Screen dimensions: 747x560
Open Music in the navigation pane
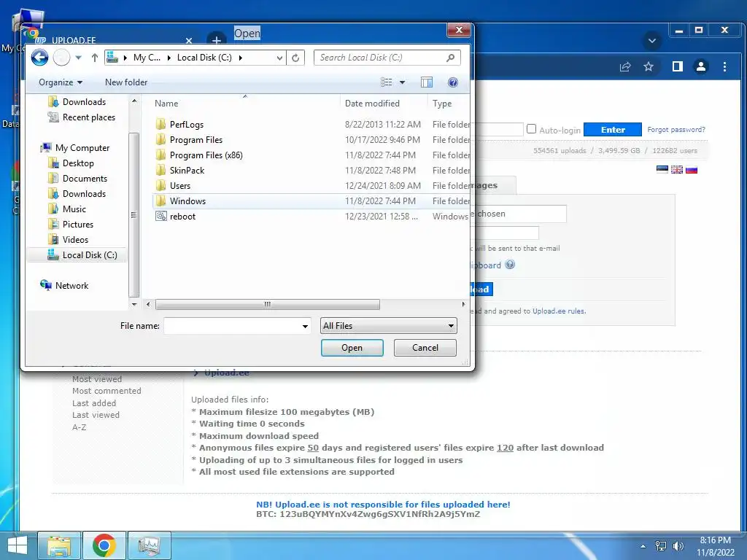tap(67, 209)
